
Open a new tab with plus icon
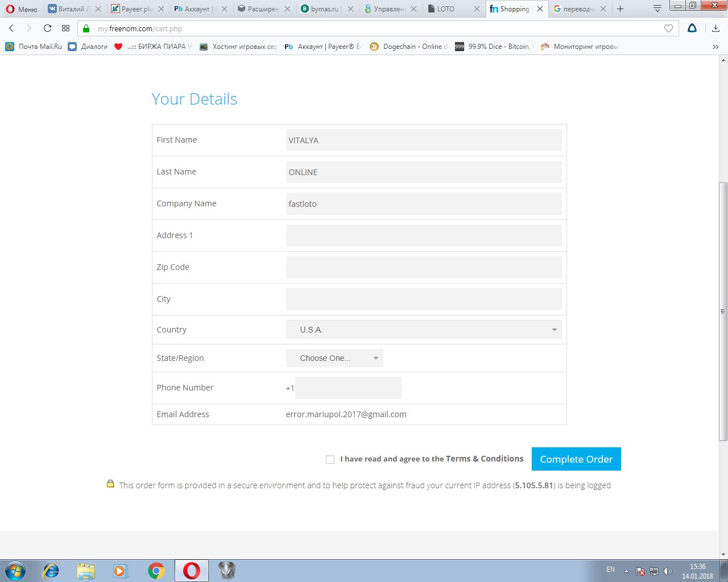(x=620, y=9)
